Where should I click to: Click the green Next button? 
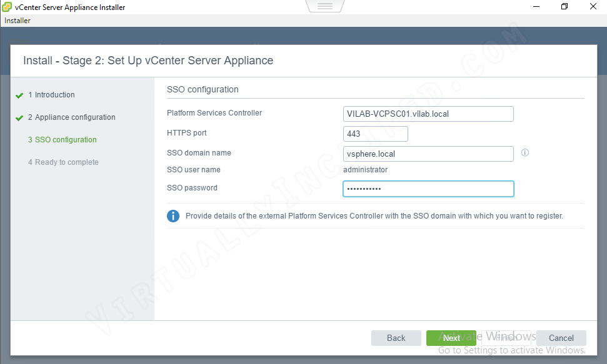(451, 338)
